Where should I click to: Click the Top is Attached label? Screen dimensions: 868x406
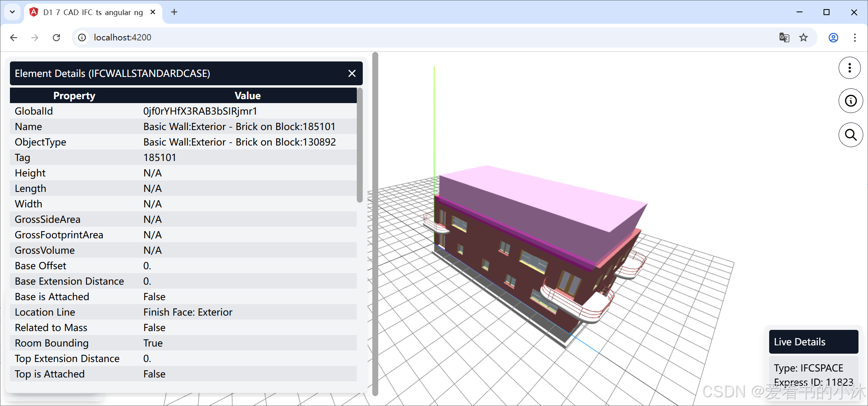tap(50, 374)
